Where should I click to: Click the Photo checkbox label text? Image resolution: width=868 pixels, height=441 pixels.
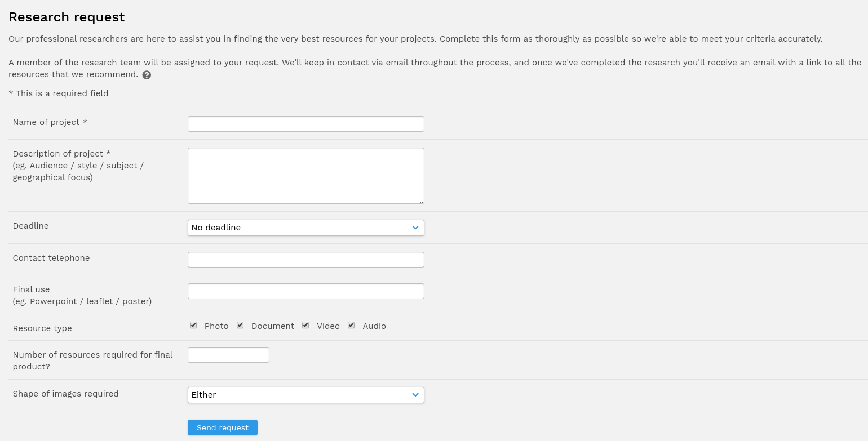pyautogui.click(x=216, y=326)
